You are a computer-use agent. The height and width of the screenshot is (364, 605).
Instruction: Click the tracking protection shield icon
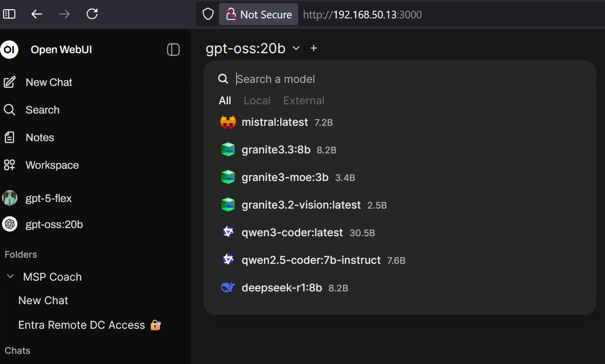coord(208,14)
